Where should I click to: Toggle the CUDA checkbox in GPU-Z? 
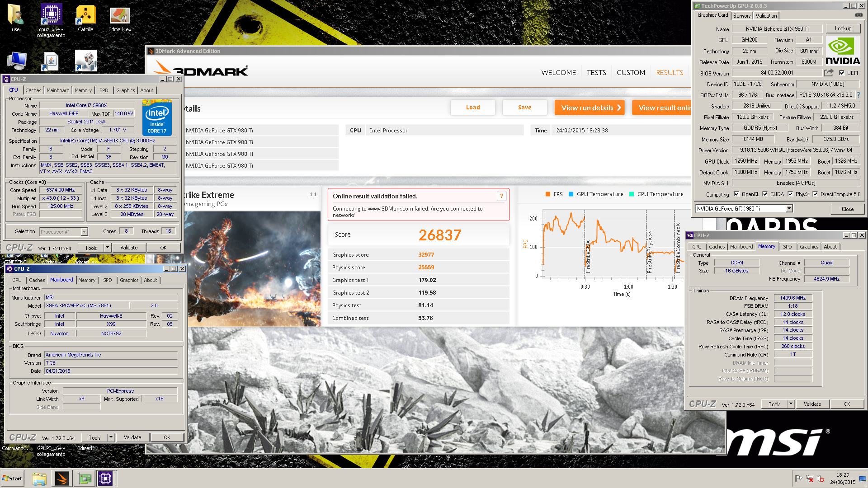click(x=765, y=194)
